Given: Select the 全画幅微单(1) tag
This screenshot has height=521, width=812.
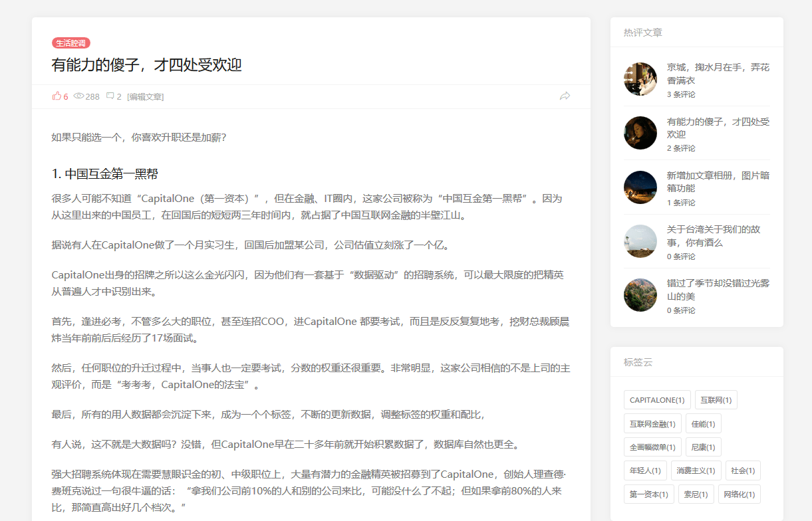Looking at the screenshot, I should coord(652,447).
